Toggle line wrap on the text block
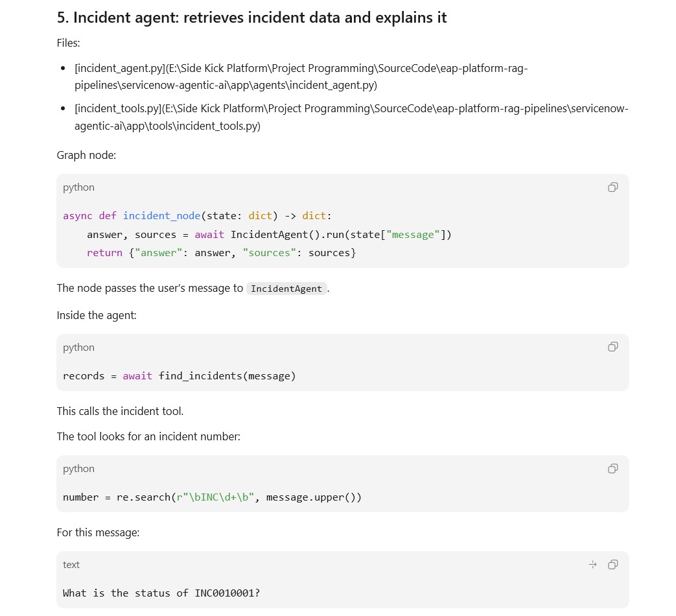Screen dimensions: 676x616 [593, 565]
